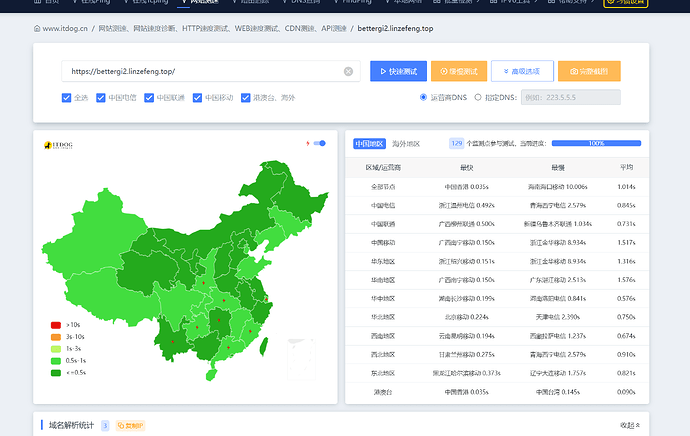This screenshot has height=436, width=690.
Task: Select the 中国地区 tab
Action: point(368,144)
